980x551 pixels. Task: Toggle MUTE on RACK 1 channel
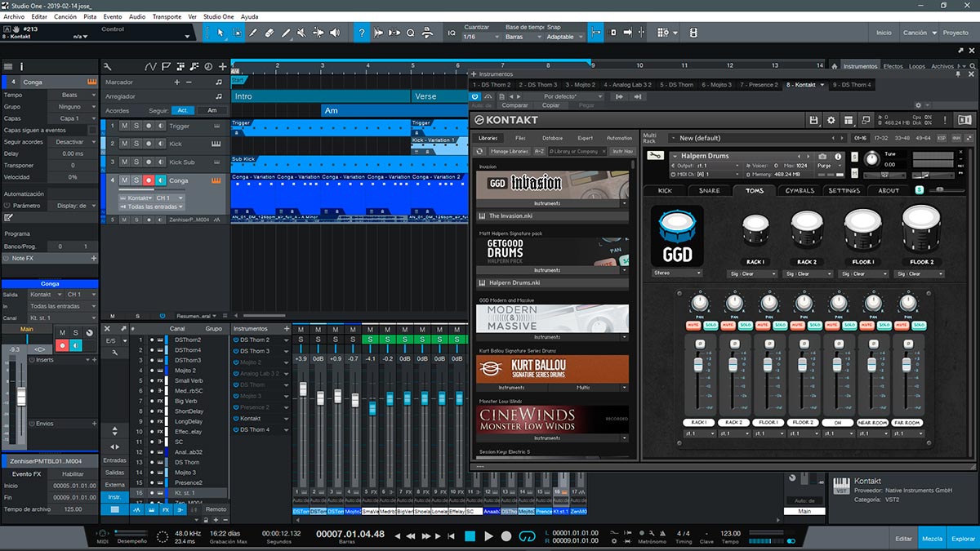(692, 325)
